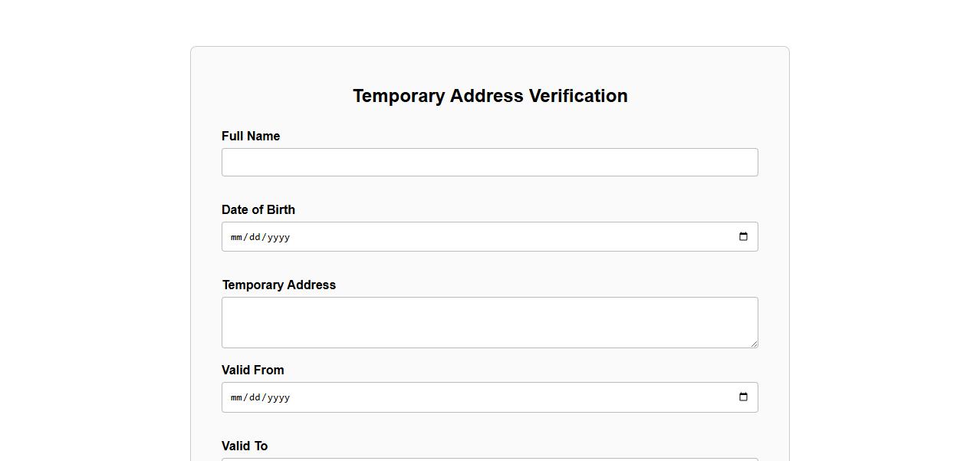980x461 pixels.
Task: Click the Temporary Address resize handle
Action: (x=754, y=344)
